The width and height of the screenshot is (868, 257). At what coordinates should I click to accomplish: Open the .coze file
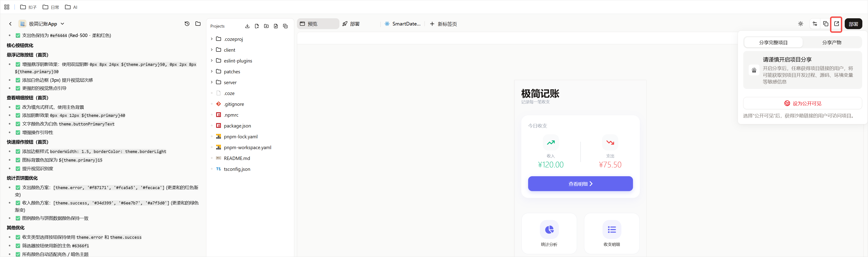pos(229,93)
